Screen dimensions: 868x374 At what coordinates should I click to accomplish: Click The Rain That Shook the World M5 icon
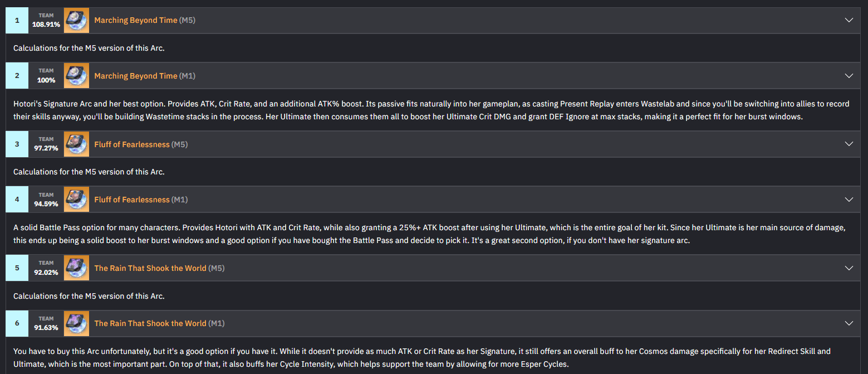tap(76, 268)
